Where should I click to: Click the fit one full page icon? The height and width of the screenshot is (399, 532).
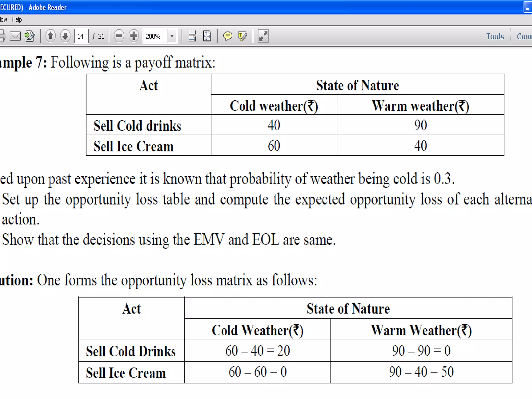coord(207,36)
